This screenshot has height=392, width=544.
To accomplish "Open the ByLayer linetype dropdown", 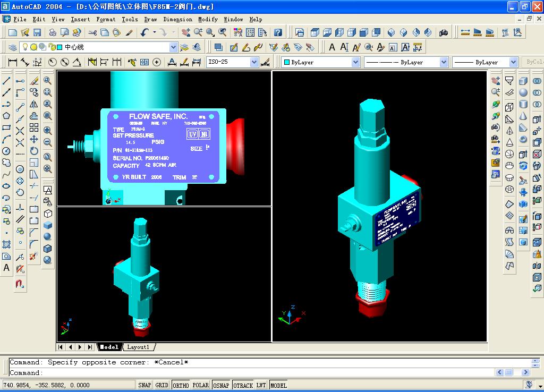I will click(x=444, y=62).
